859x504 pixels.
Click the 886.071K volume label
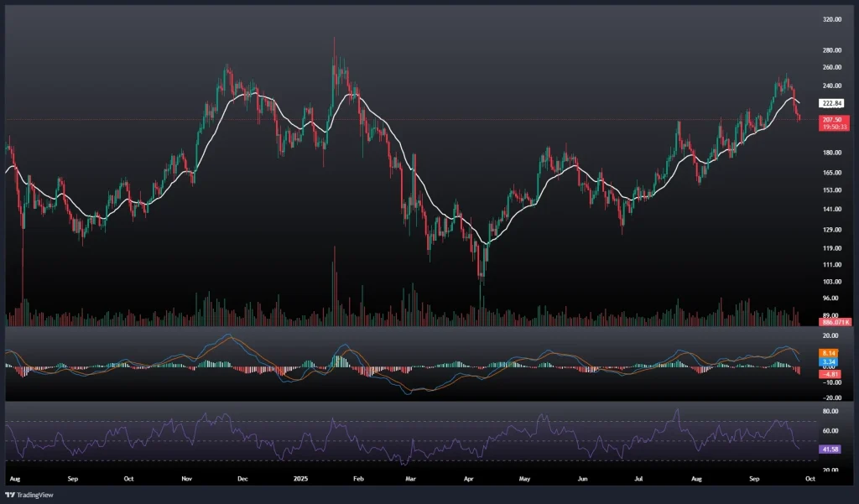(x=836, y=322)
